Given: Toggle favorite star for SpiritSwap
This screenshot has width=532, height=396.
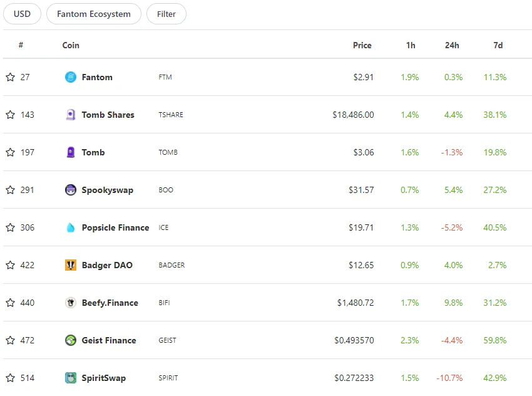Looking at the screenshot, I should point(10,378).
